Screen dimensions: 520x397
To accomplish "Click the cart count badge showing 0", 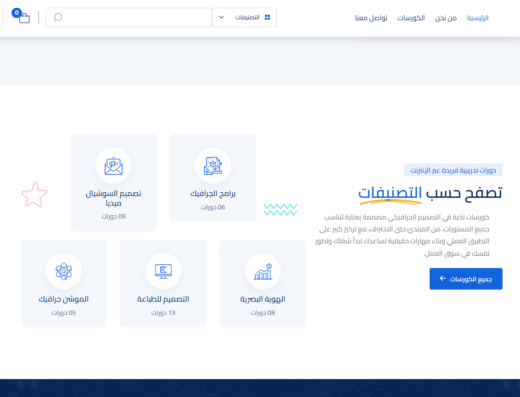I will [16, 13].
